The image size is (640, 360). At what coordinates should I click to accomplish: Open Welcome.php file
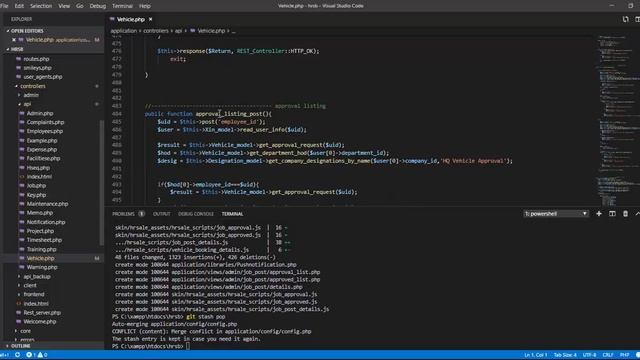coord(40,322)
